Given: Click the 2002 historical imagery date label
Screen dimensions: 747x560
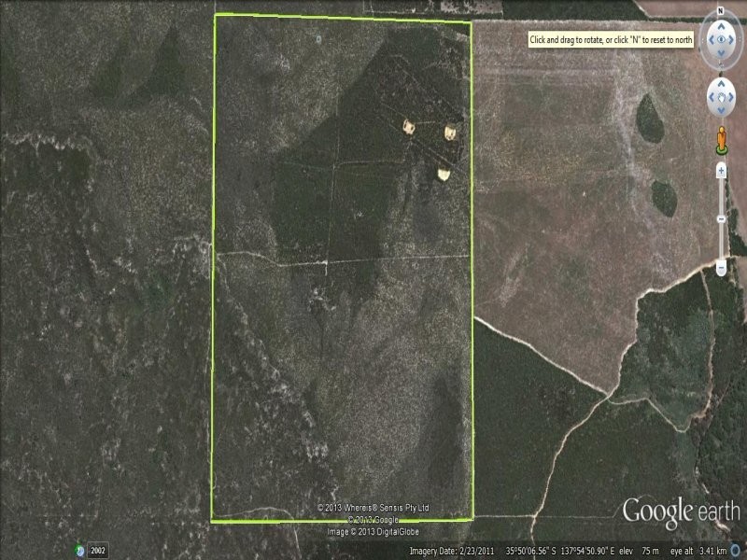Looking at the screenshot, I should point(98,551).
